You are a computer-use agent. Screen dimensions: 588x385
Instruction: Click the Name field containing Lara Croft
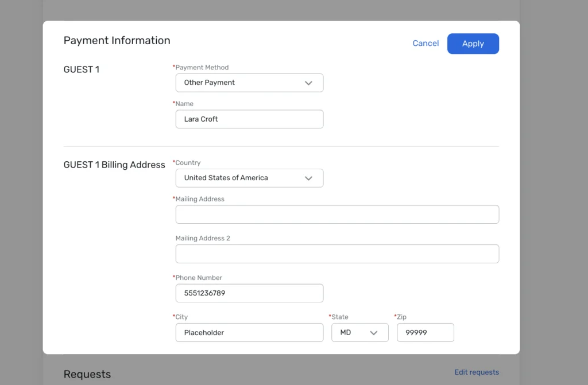249,119
